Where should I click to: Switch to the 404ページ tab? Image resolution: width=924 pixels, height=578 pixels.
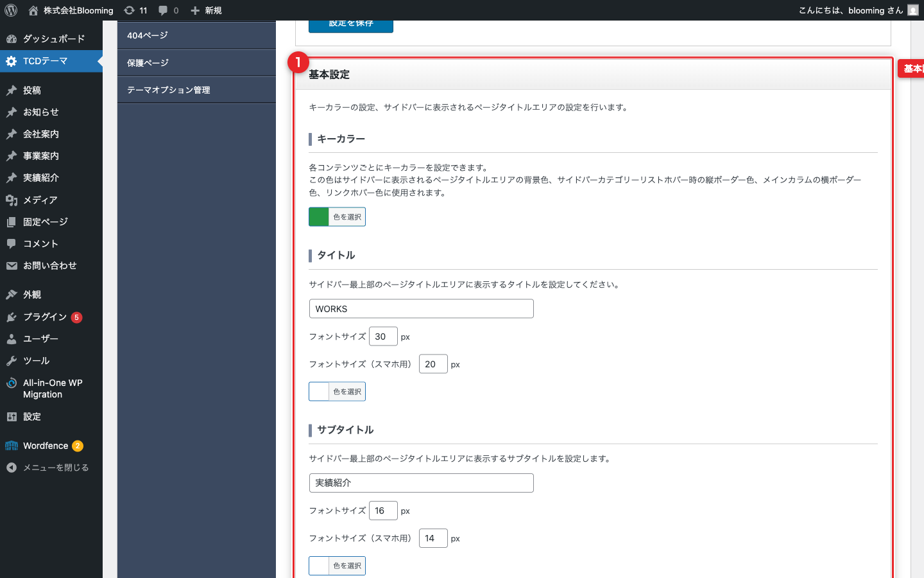click(196, 35)
